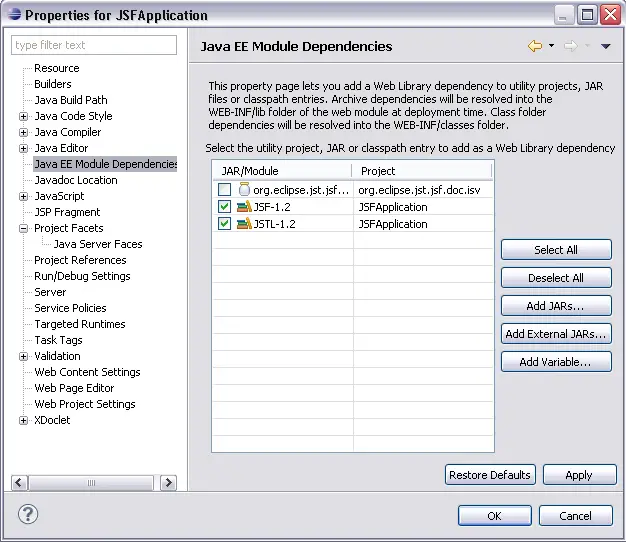Click the JSTL-1.2 library icon
This screenshot has width=626, height=542.
click(244, 224)
